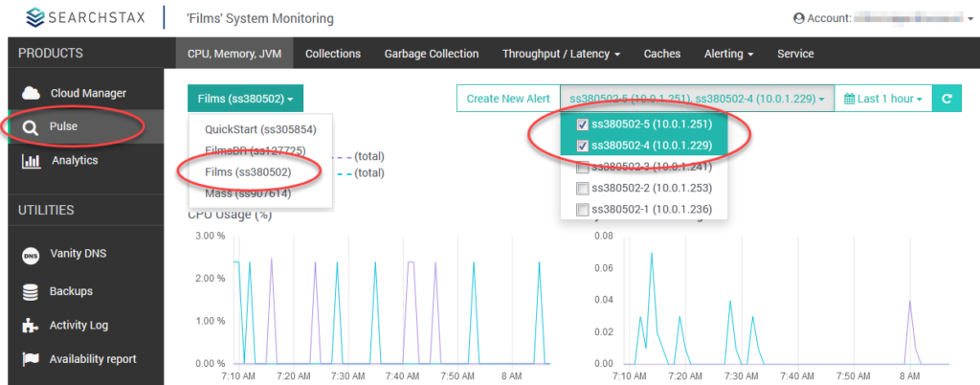Viewport: 980px width, 385px height.
Task: Click the Backups database icon
Action: point(31,292)
